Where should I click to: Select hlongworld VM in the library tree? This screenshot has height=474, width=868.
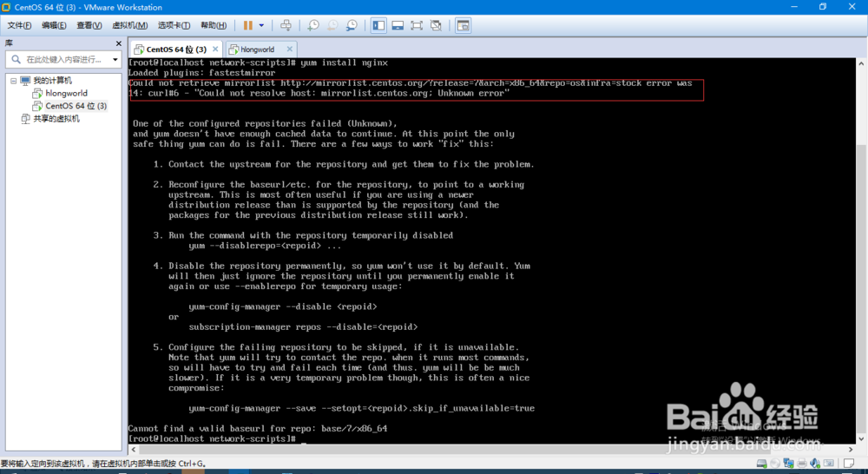pos(67,93)
